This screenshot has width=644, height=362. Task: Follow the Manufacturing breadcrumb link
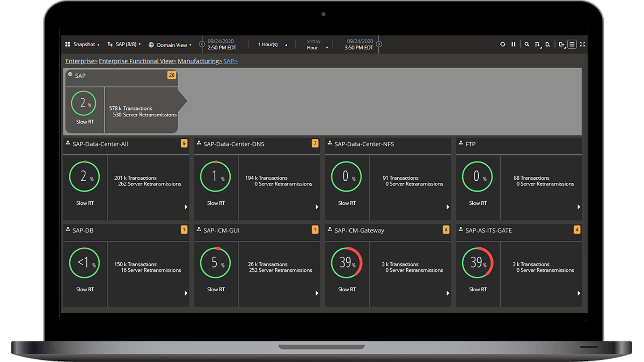tap(200, 61)
